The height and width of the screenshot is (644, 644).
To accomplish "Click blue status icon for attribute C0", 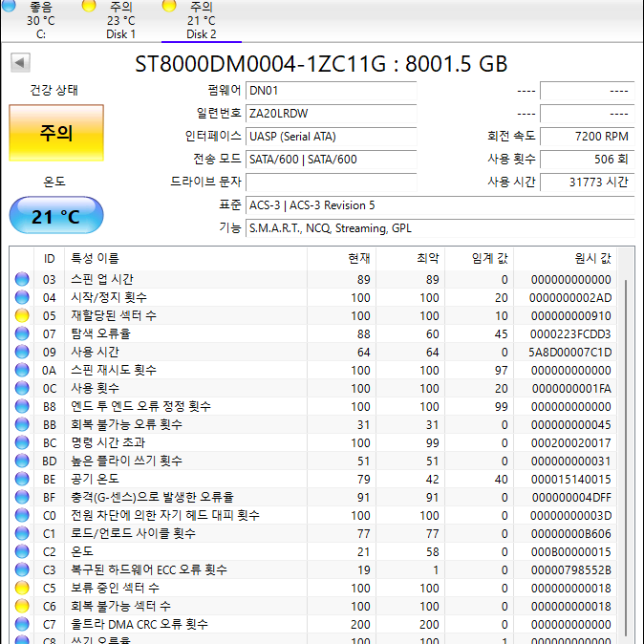I will pyautogui.click(x=22, y=515).
